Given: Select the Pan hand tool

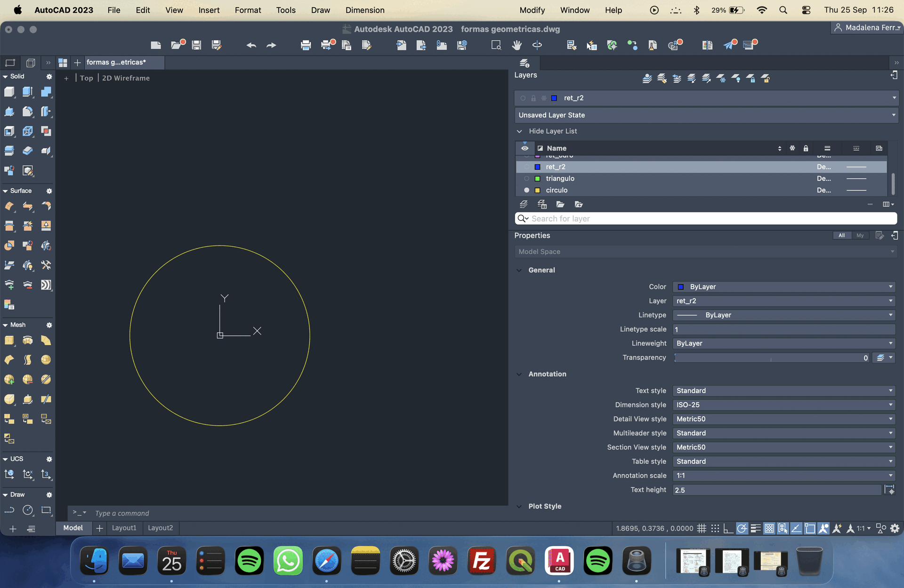Looking at the screenshot, I should click(x=517, y=45).
